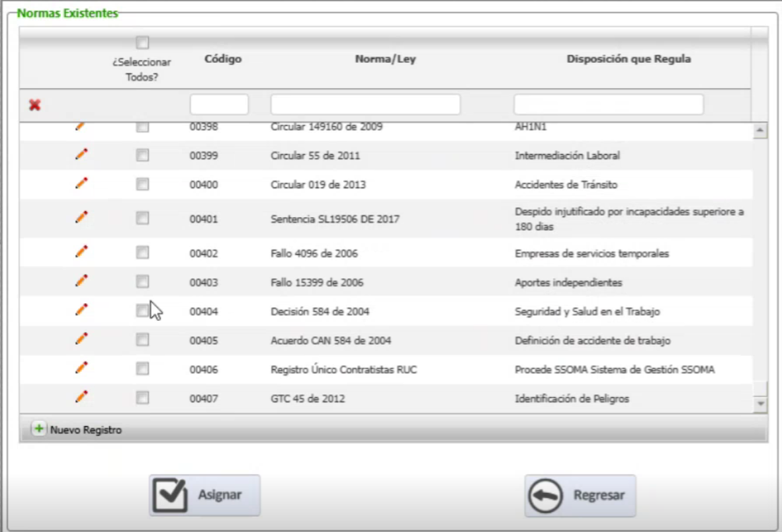Click the pencil icon for Registro Único Contratistas RUC

(79, 369)
